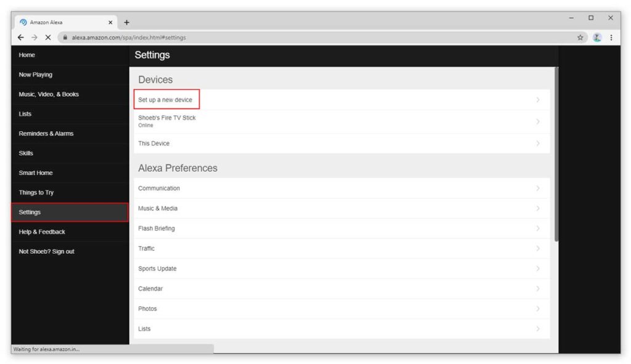Open a new tab with the plus icon

click(x=127, y=23)
